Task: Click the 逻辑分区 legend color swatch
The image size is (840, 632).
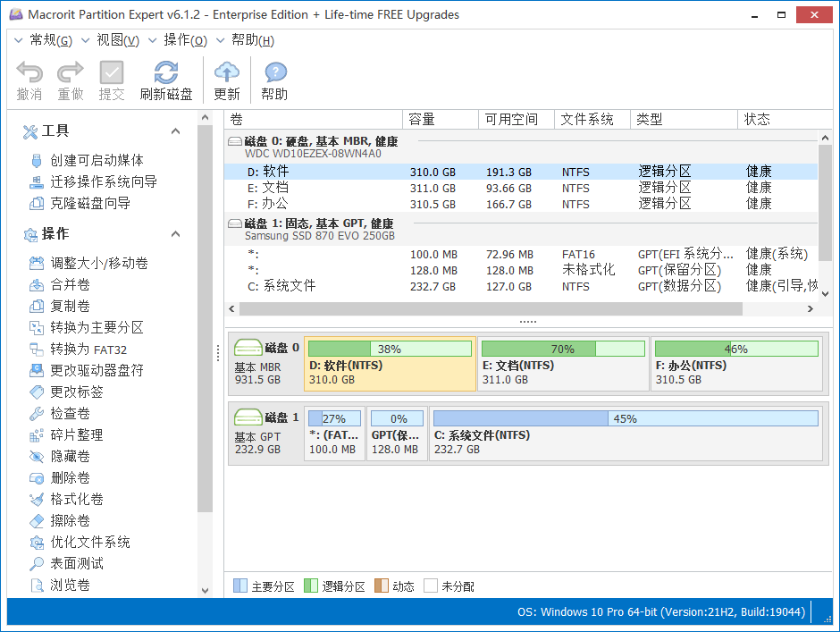Action: [311, 586]
